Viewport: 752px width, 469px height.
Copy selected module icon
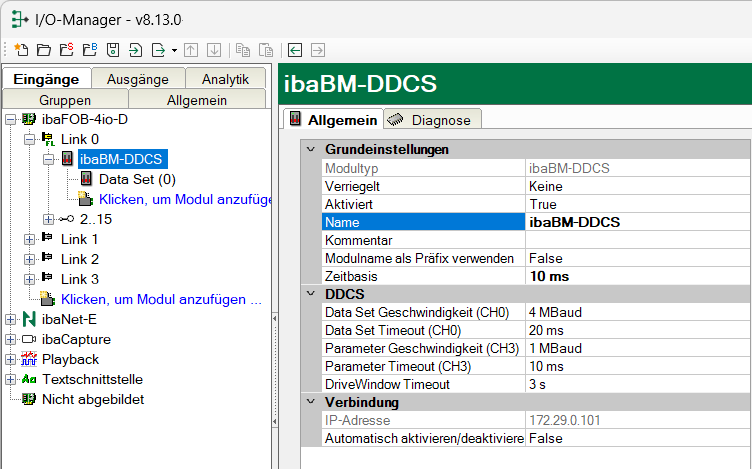(243, 50)
